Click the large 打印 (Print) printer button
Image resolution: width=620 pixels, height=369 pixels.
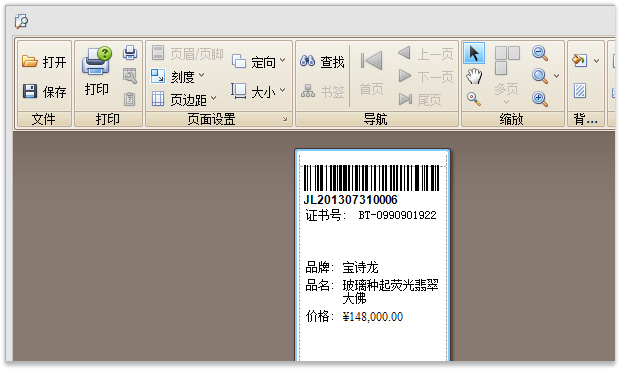(97, 71)
